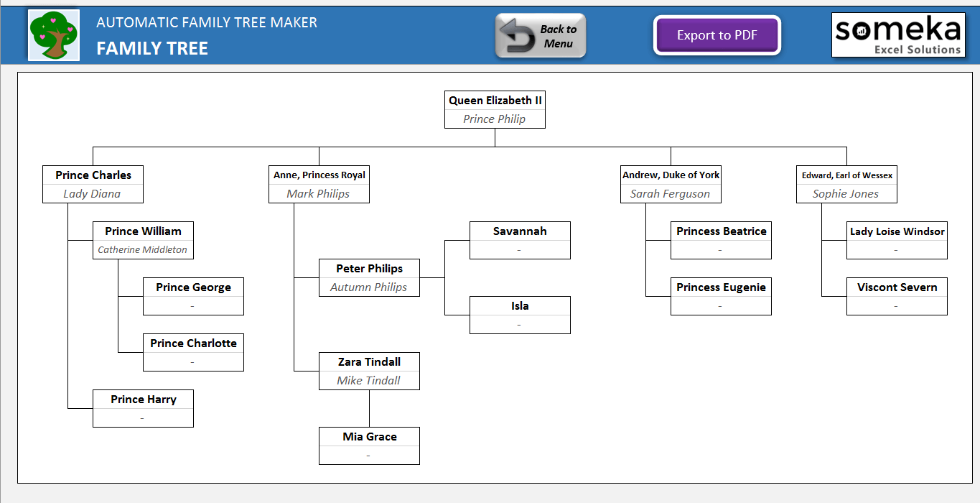The width and height of the screenshot is (980, 503).
Task: Select the Queen Elizabeth II box
Action: (495, 109)
